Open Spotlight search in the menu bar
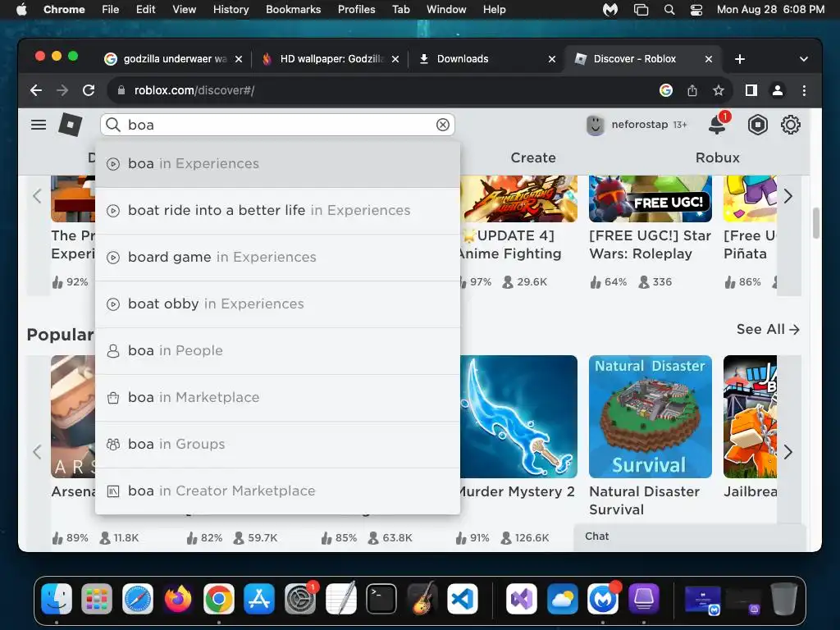This screenshot has width=840, height=630. tap(669, 10)
